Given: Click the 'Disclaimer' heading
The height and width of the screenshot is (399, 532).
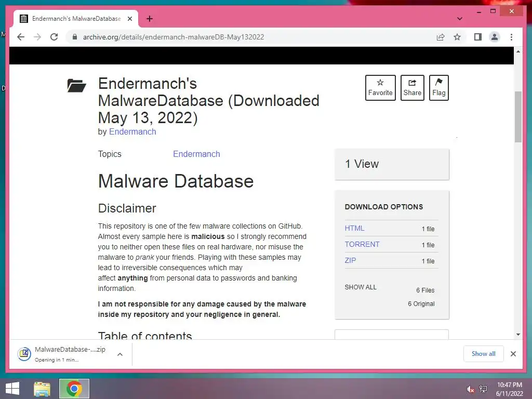Looking at the screenshot, I should 127,208.
